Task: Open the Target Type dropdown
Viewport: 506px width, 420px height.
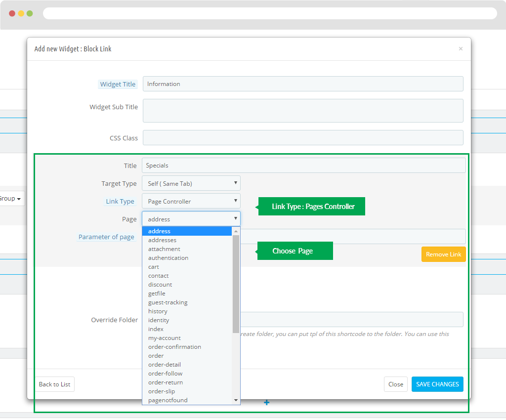Action: pyautogui.click(x=191, y=183)
